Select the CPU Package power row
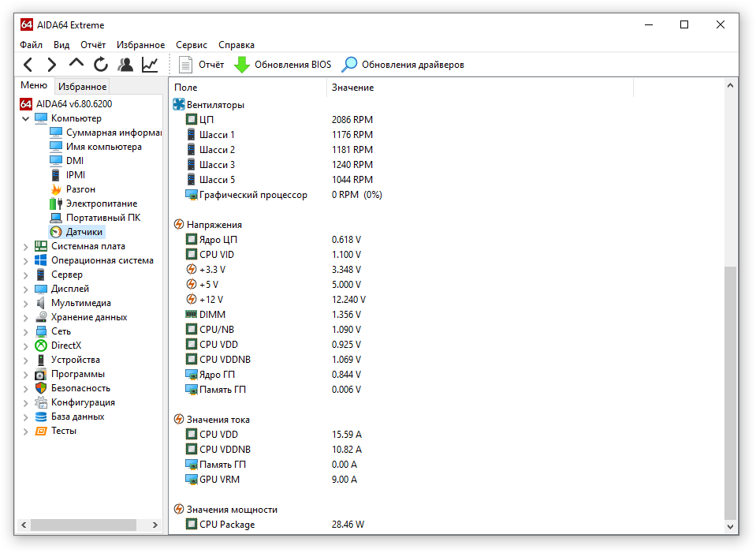The image size is (756, 553). 275,524
